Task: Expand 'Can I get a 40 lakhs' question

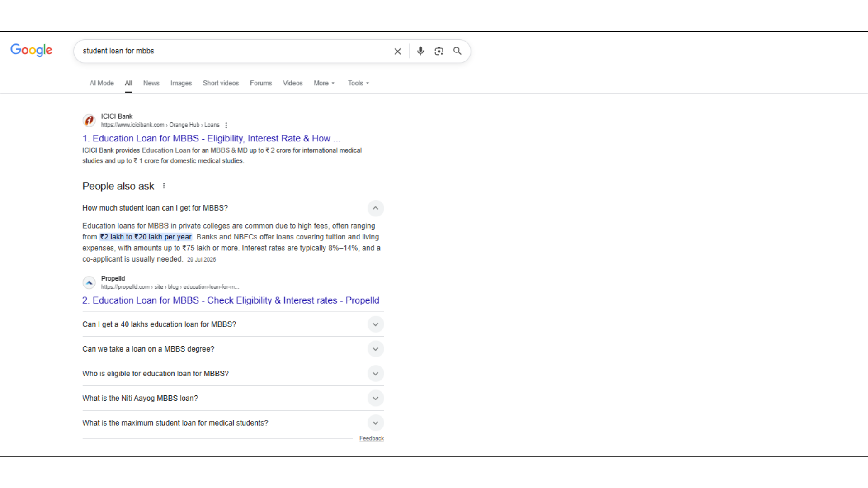Action: click(x=375, y=324)
